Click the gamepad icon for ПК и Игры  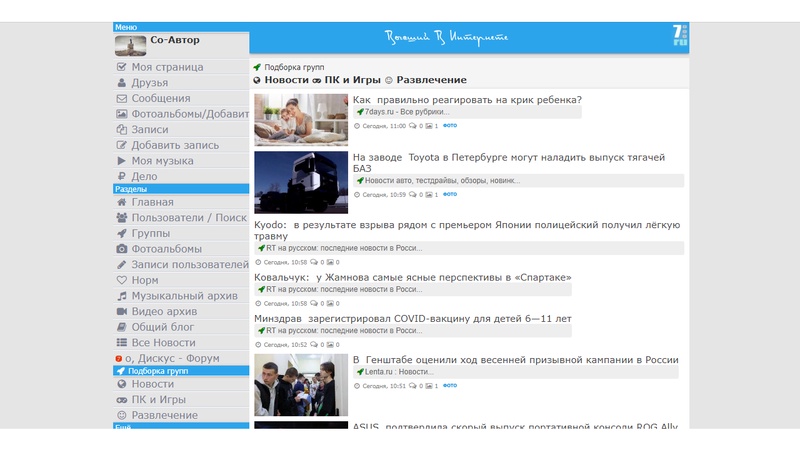pos(122,400)
